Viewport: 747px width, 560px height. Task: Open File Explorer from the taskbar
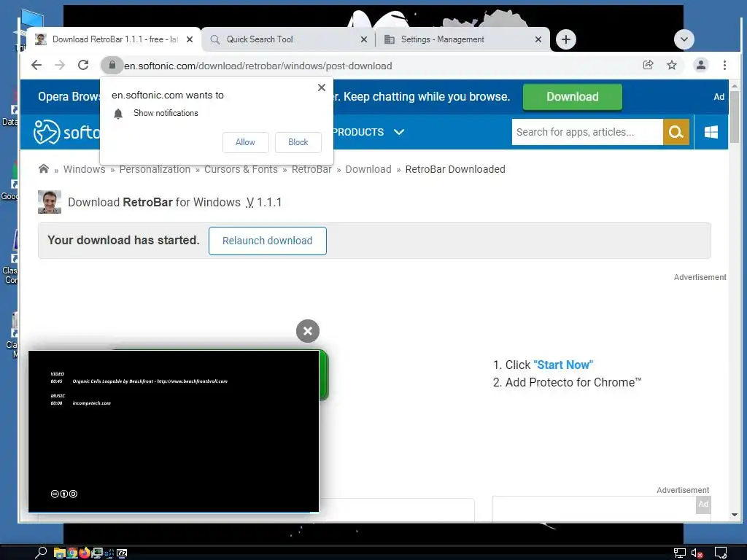[59, 553]
